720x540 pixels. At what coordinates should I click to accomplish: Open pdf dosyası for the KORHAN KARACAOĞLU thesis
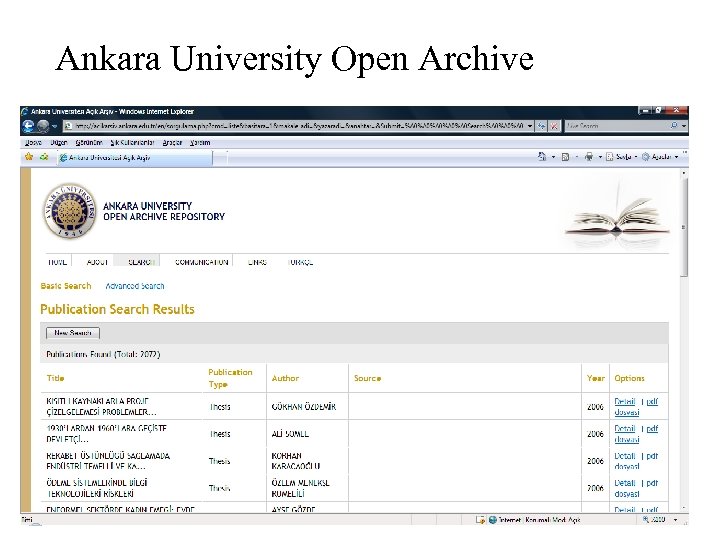click(x=636, y=461)
